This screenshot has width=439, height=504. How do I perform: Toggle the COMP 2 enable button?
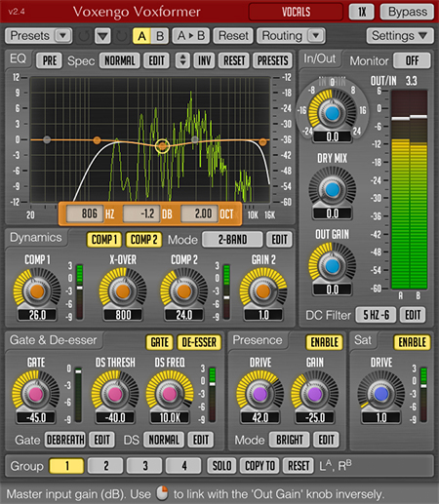pos(143,240)
